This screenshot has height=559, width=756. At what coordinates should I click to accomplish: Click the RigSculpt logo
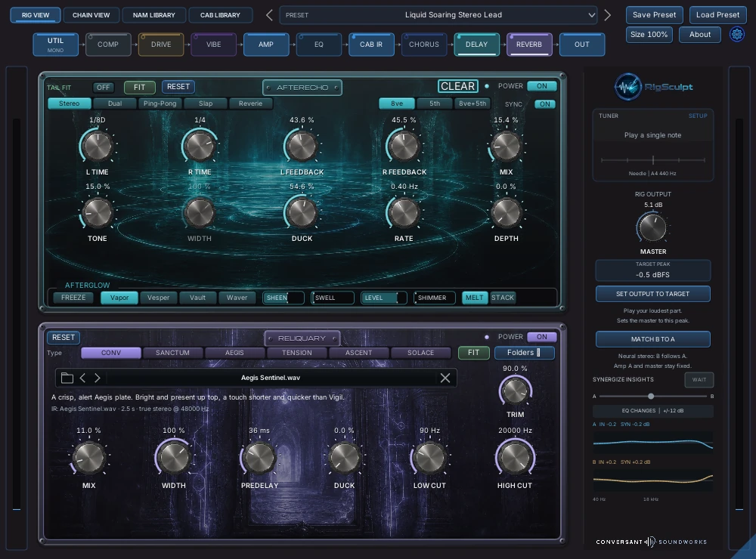point(653,87)
